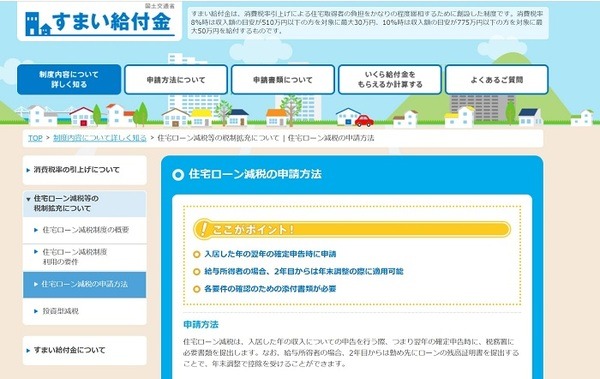Click bullet beside 給与所得者の場合 point
600x379 pixels.
tap(197, 271)
